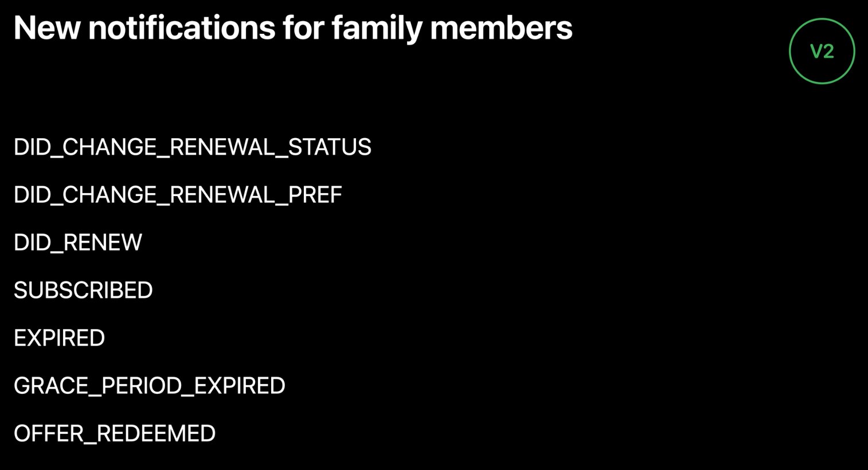Click the word "members" in the heading
This screenshot has height=470, width=868.
coord(501,28)
